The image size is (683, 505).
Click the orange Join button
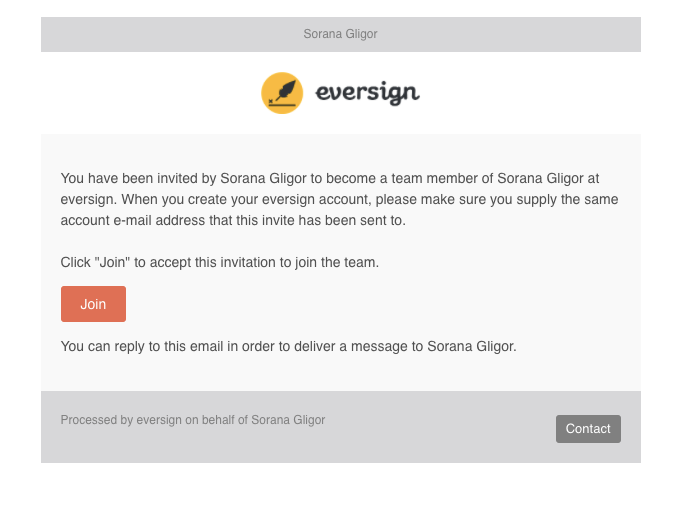pos(93,304)
